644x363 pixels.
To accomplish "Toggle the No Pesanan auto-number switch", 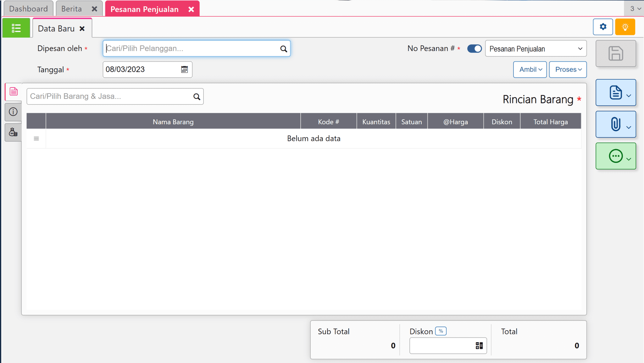I will [474, 49].
